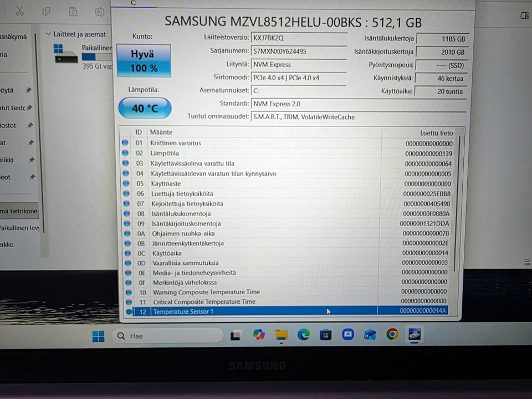Click the 40 °C temperature button
This screenshot has width=532, height=399.
click(x=145, y=108)
